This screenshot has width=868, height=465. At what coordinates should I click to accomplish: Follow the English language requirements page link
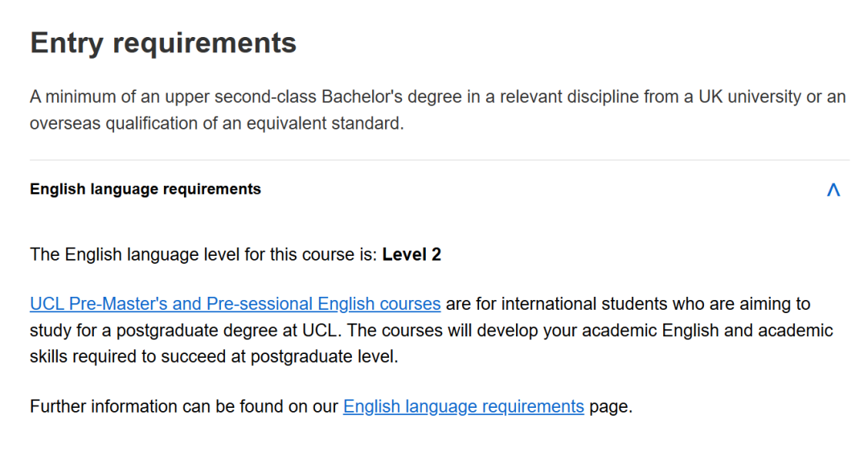coord(463,407)
